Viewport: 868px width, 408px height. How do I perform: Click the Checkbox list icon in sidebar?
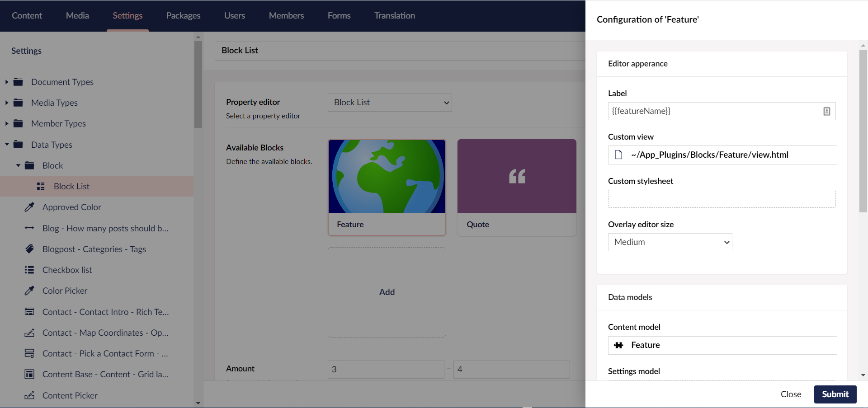tap(29, 270)
